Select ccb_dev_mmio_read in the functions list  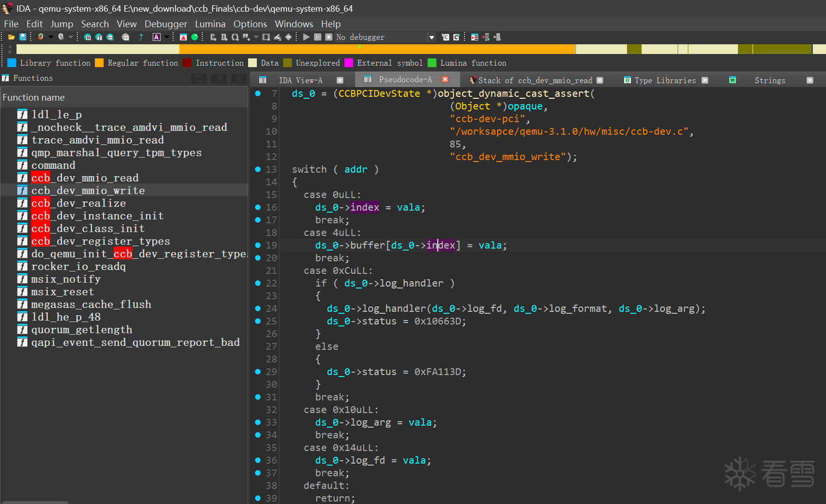[x=85, y=178]
